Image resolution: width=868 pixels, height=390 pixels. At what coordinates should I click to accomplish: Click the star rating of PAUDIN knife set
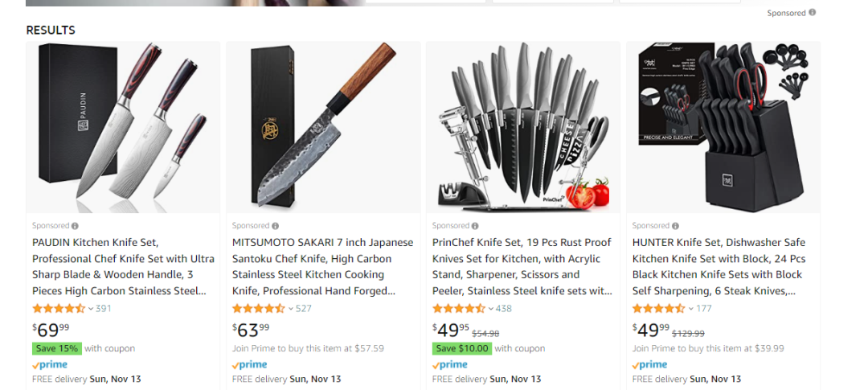[x=59, y=309]
